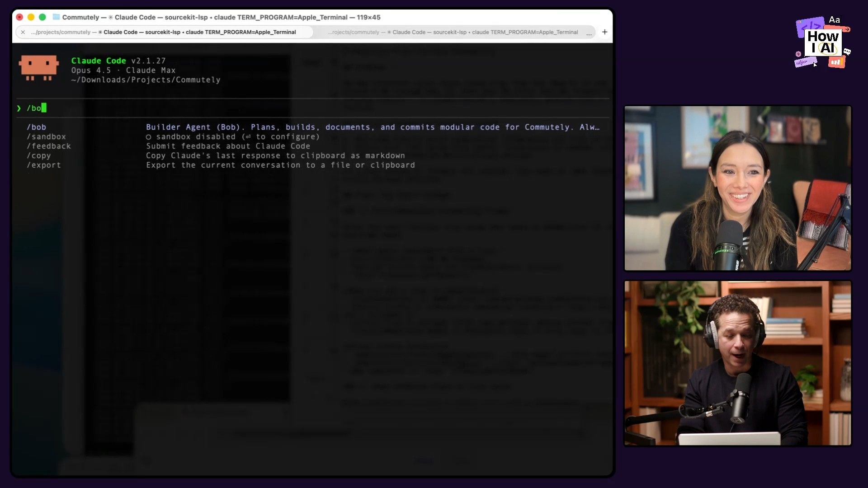Click the sandbox disabled radio indicator
This screenshot has width=868, height=488.
click(x=148, y=137)
